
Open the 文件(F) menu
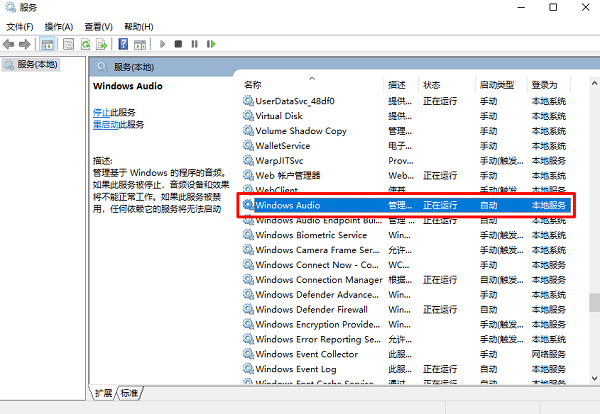19,26
